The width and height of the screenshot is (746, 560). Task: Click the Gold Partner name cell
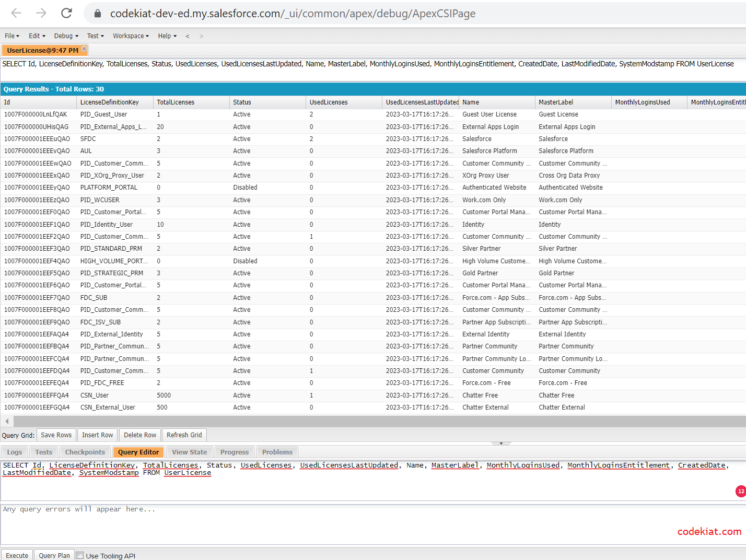(497, 273)
